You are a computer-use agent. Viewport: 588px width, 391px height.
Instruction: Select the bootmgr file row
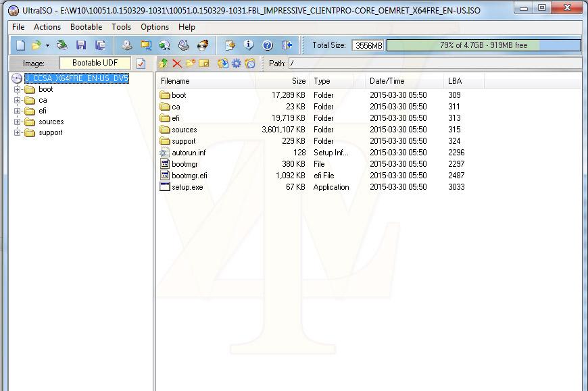(x=185, y=164)
